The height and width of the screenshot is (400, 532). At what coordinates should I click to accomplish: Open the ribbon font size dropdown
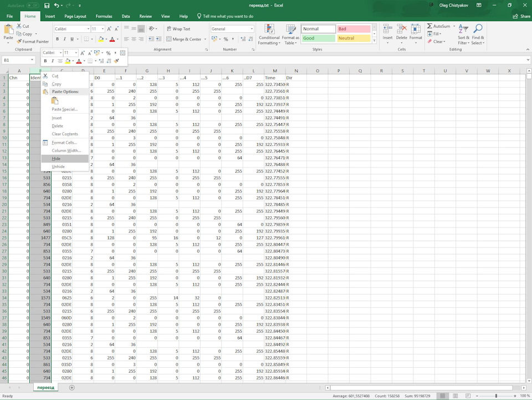(103, 29)
